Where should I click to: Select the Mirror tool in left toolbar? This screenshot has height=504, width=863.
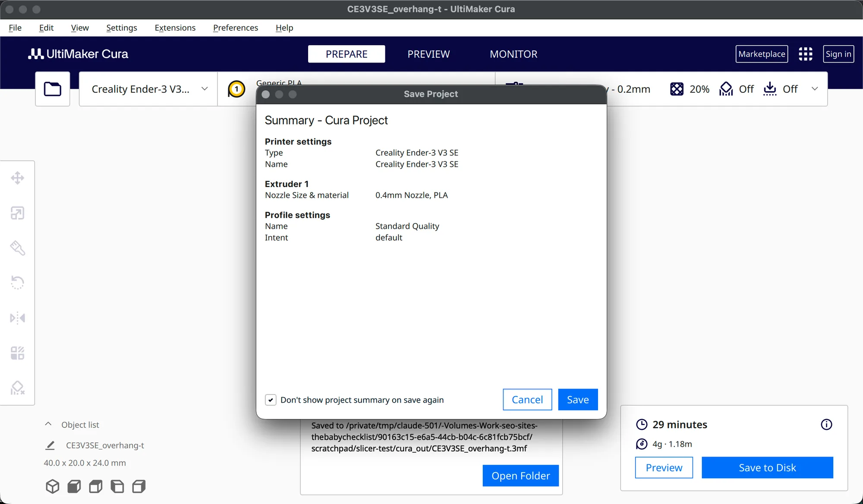17,318
